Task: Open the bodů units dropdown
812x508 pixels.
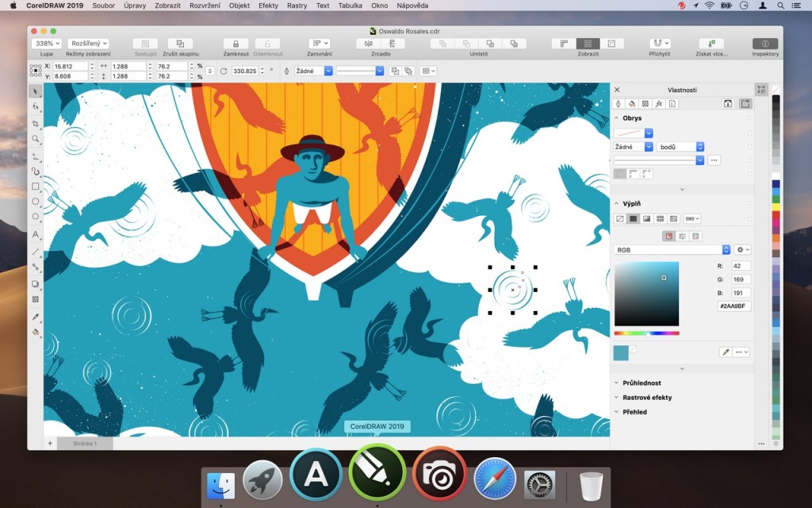Action: pyautogui.click(x=680, y=147)
